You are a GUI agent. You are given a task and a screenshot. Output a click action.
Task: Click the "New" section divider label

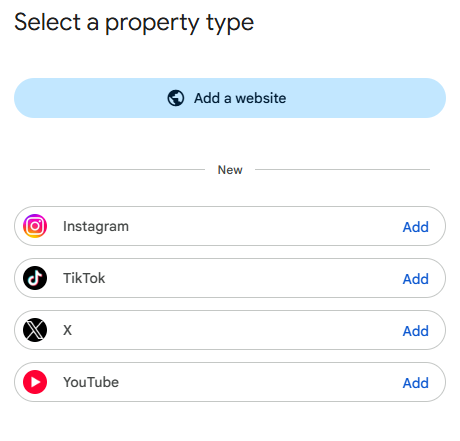230,170
